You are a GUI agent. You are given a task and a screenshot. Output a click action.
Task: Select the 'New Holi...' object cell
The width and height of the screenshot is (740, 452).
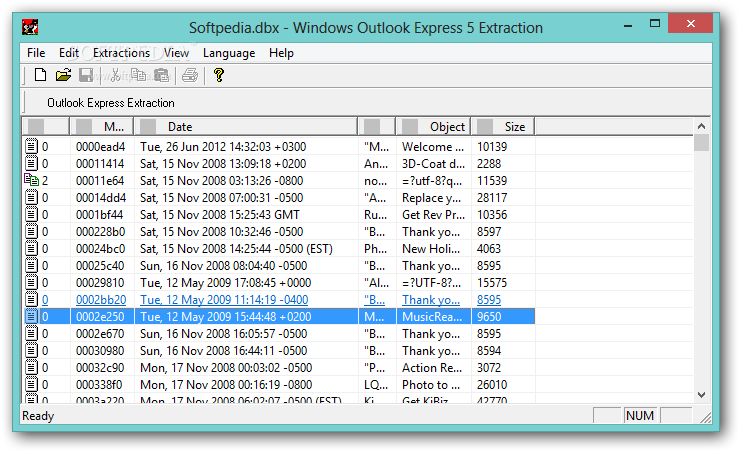[x=431, y=249]
